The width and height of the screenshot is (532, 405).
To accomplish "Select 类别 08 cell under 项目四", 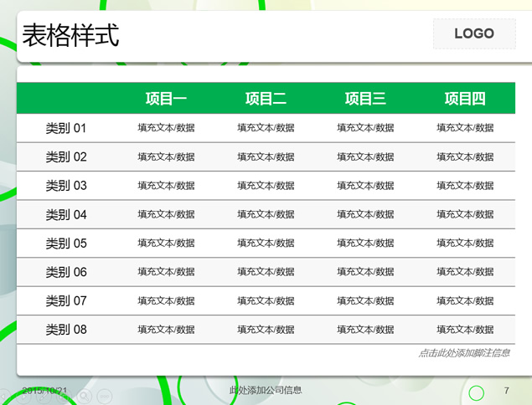I will click(465, 330).
